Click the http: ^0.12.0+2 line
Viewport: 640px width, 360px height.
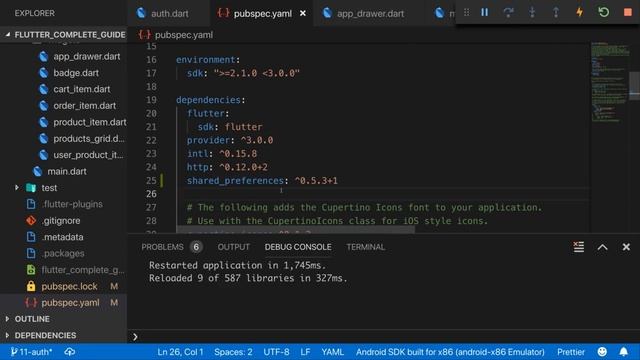tap(227, 167)
